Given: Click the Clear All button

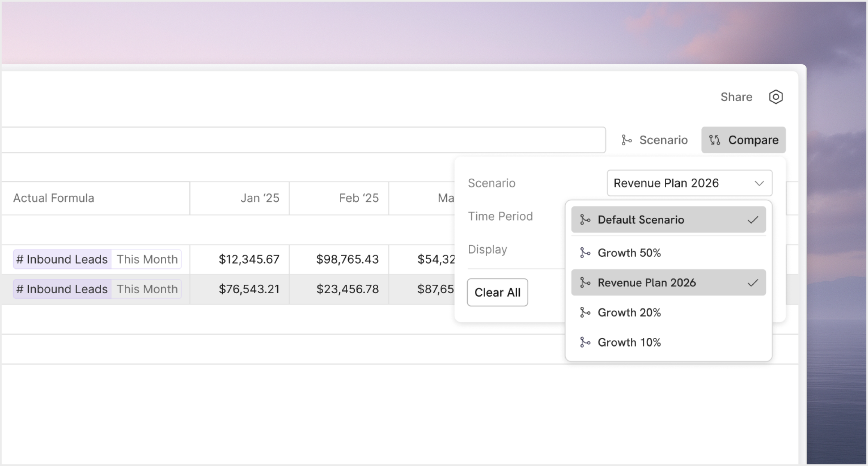Looking at the screenshot, I should tap(498, 292).
